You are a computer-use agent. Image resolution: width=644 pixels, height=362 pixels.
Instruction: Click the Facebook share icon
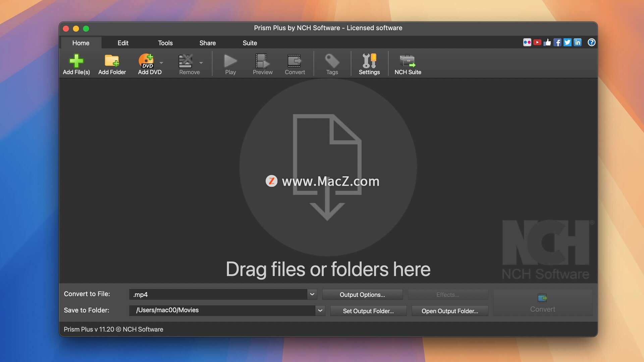point(557,42)
